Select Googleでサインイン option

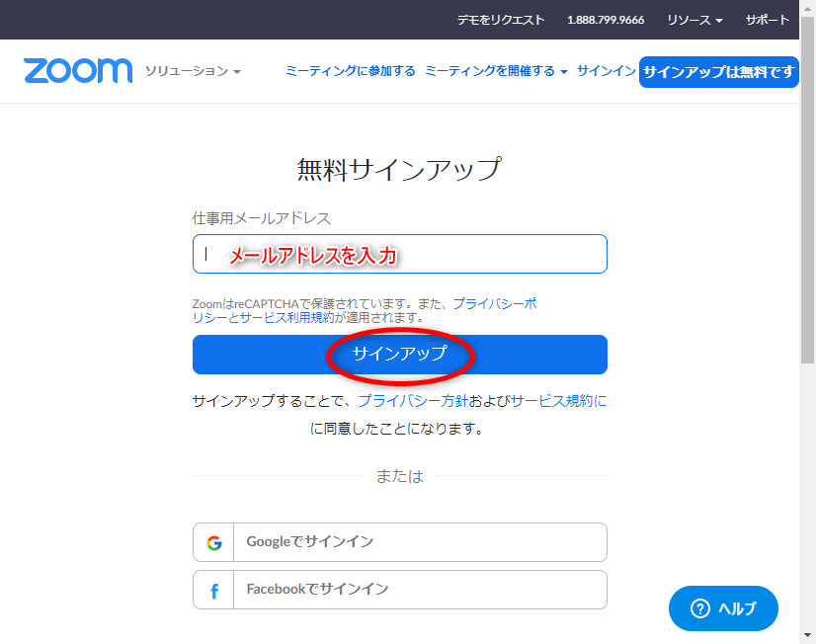[x=400, y=542]
